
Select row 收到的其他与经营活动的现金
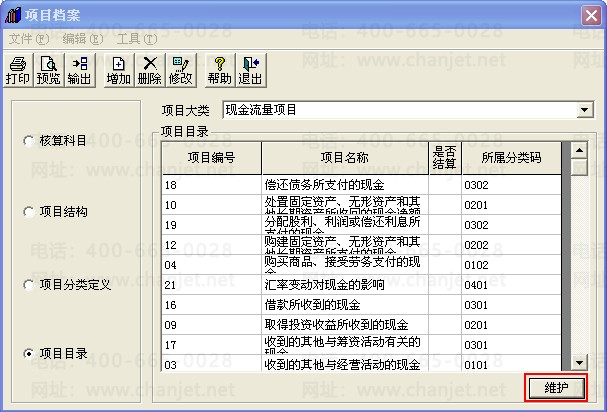362,364
